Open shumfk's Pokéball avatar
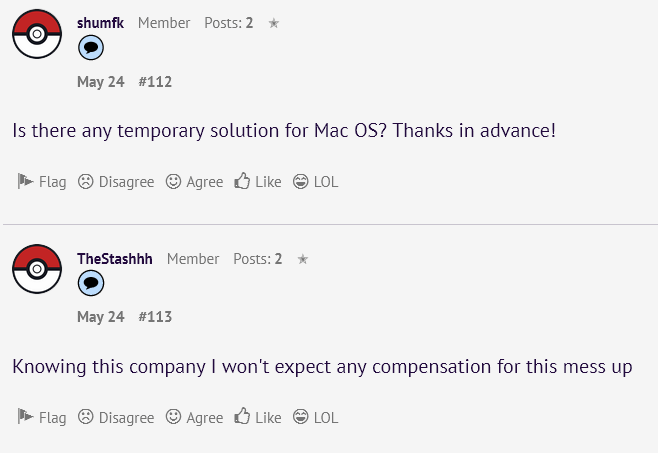658x453 pixels. [37, 34]
